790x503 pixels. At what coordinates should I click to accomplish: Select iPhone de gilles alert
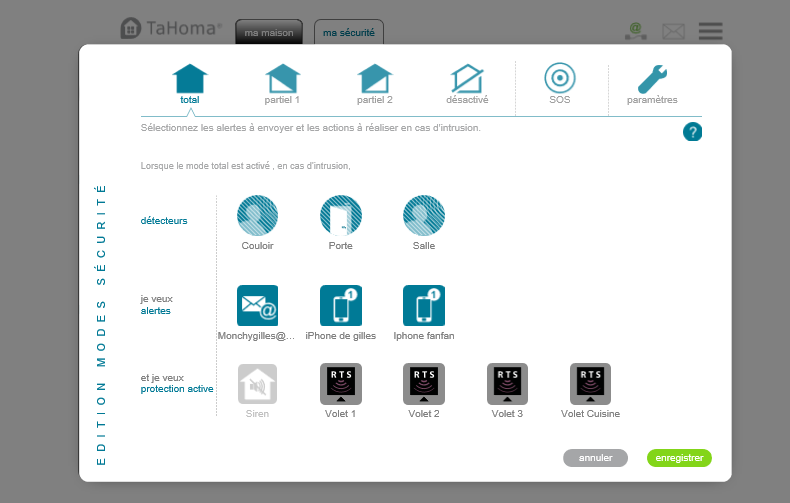(x=341, y=305)
